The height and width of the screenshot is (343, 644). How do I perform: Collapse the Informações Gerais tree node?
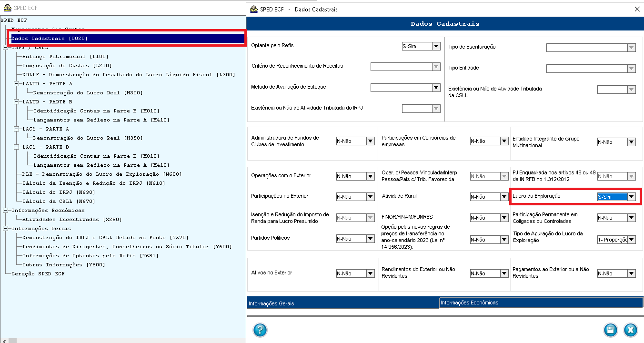[x=5, y=228]
